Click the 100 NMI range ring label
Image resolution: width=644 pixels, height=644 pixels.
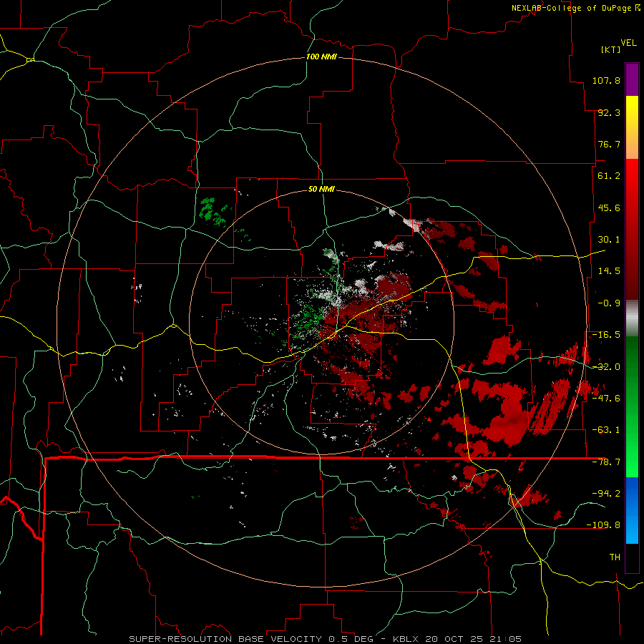(x=321, y=57)
